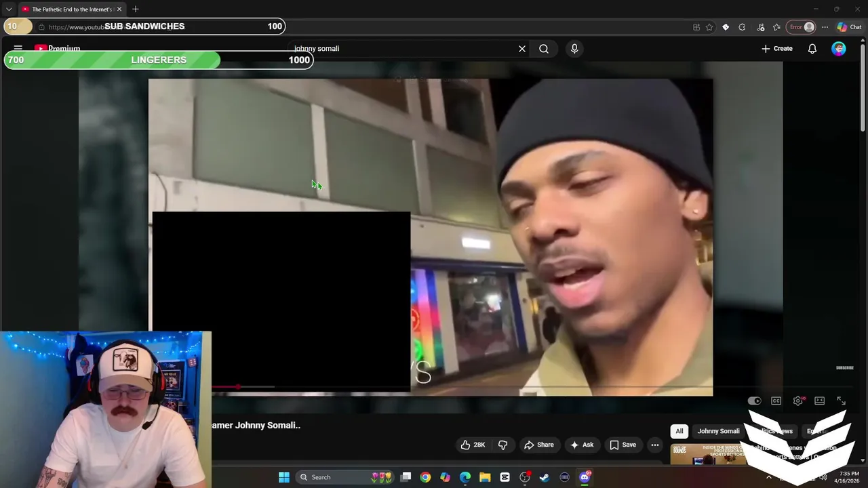Open the browser settings and more menu
The height and width of the screenshot is (488, 868).
point(825,27)
